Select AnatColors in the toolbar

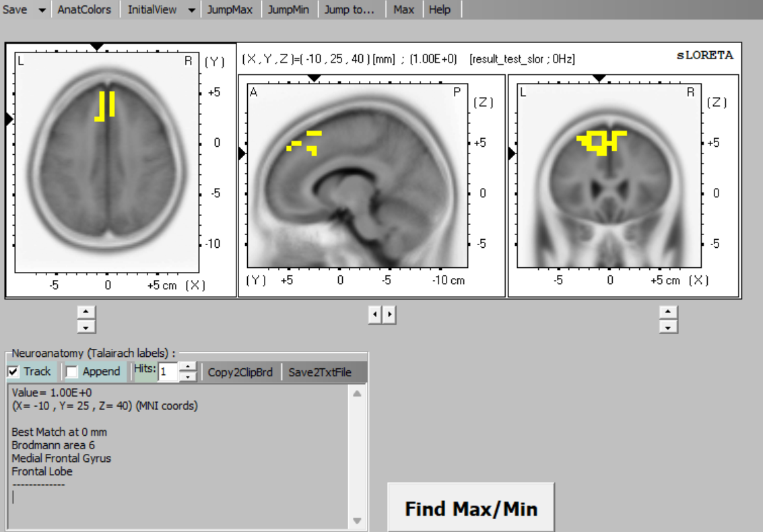click(84, 10)
